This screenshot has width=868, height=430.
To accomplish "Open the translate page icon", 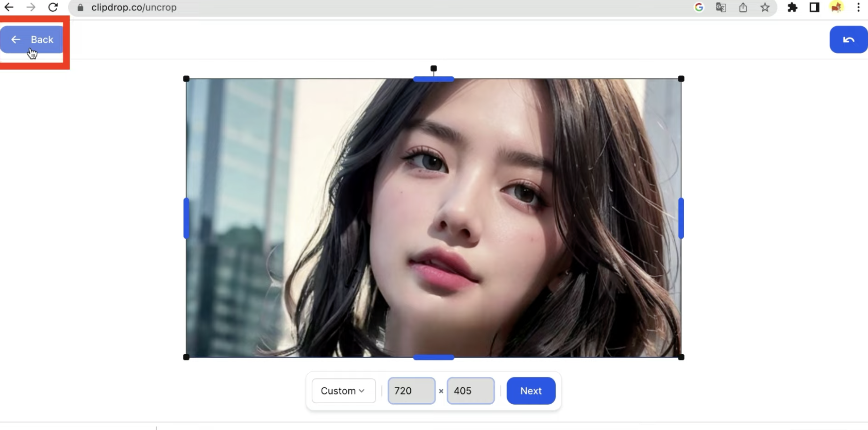I will point(721,7).
